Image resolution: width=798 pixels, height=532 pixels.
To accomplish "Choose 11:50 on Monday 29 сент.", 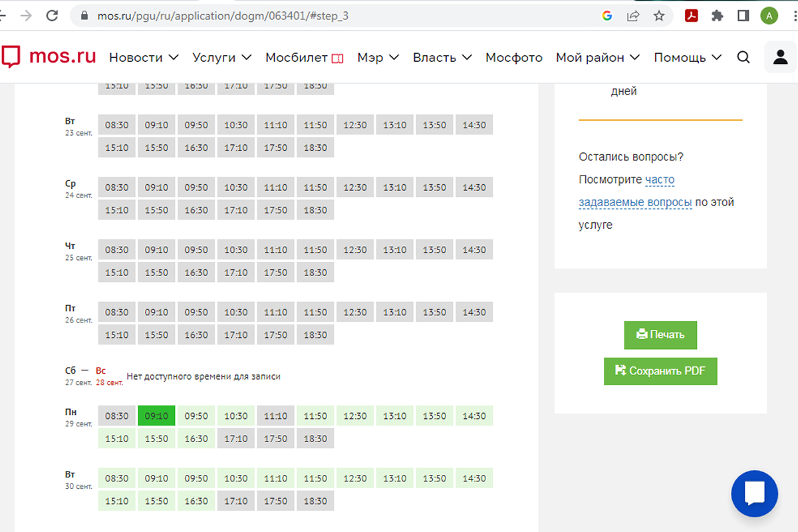I will coord(315,416).
